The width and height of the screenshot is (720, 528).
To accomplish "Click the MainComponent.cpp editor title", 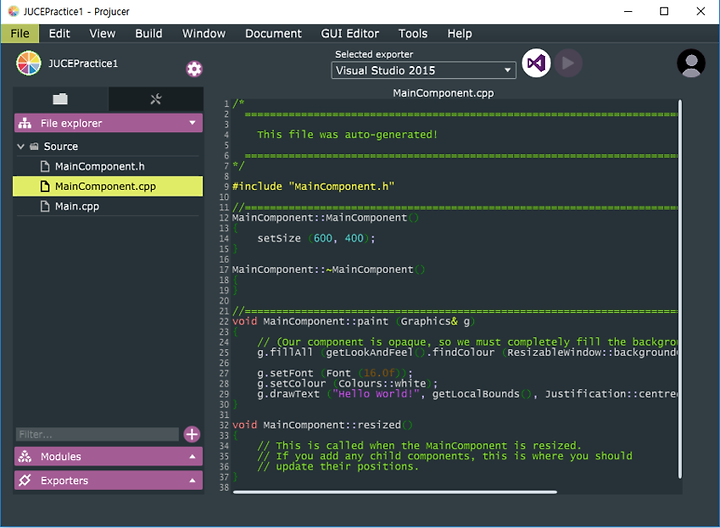I will (443, 93).
